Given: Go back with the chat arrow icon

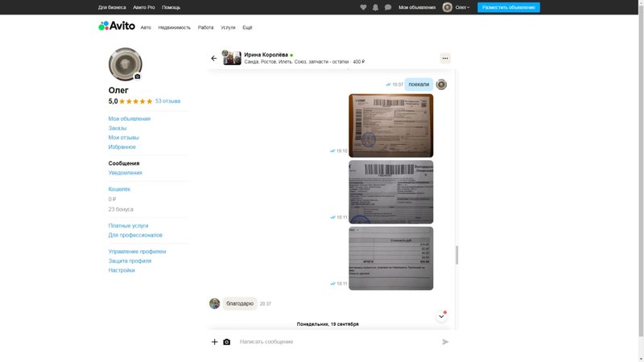Looking at the screenshot, I should coord(213,58).
